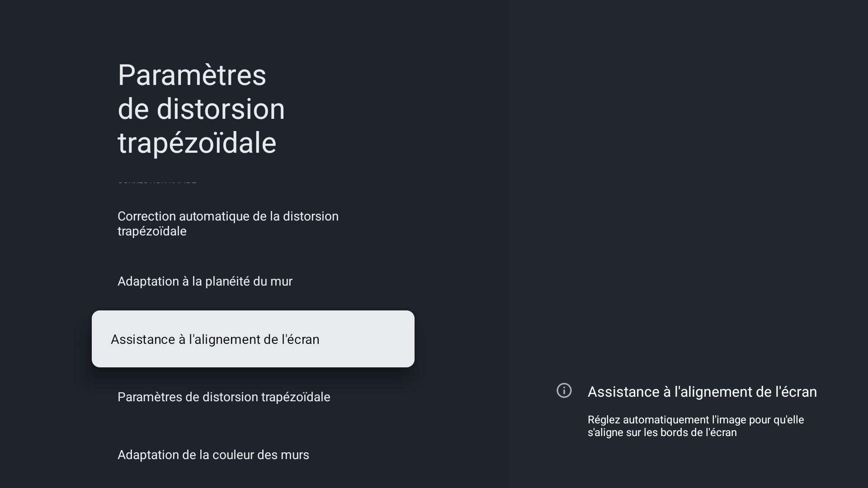
Task: Select Adaptation à la planéité du mur
Action: [x=205, y=282]
